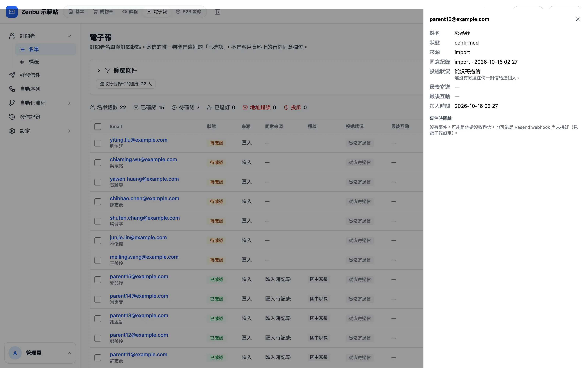Click the 訂閱者 people icon in sidebar
This screenshot has width=588, height=368.
12,36
